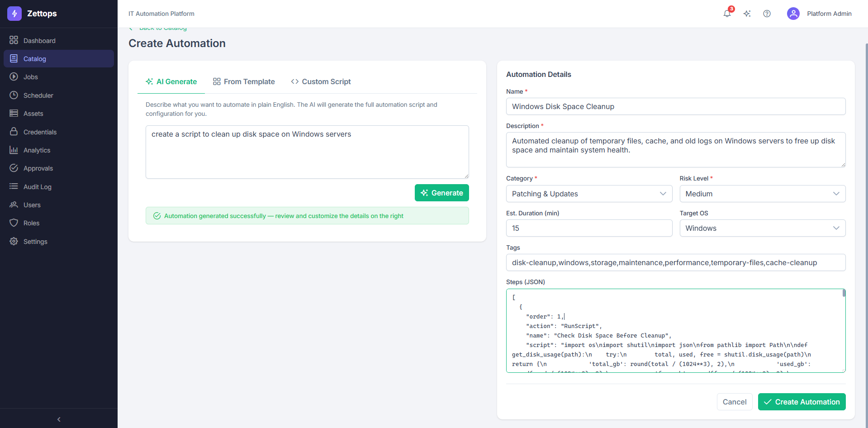
Task: Go to Jobs in the sidebar
Action: (59, 77)
